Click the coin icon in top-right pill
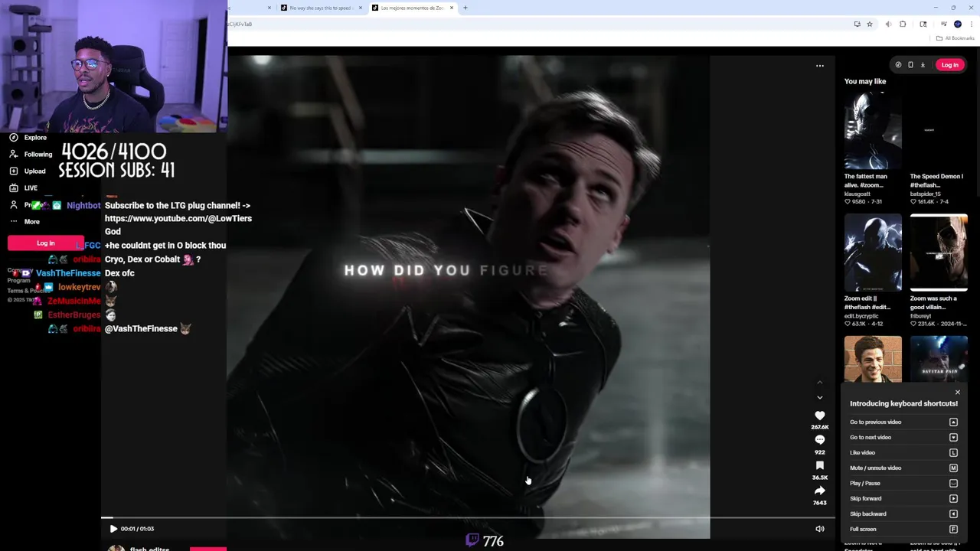 tap(898, 65)
